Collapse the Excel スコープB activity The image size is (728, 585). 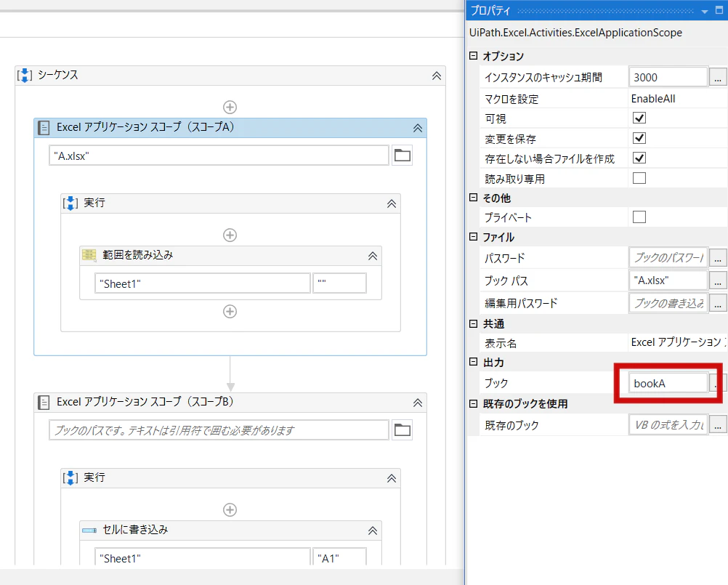(x=418, y=403)
